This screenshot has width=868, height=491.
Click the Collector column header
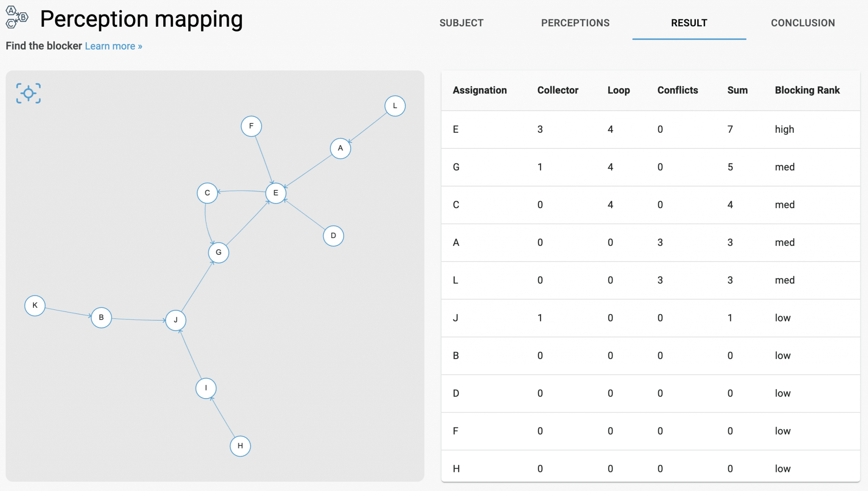[x=557, y=90]
